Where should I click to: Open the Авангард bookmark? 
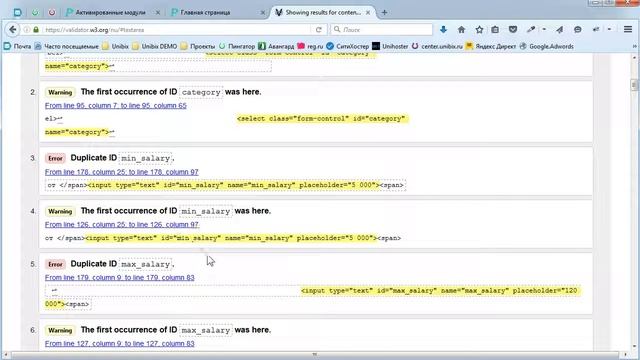(x=276, y=47)
